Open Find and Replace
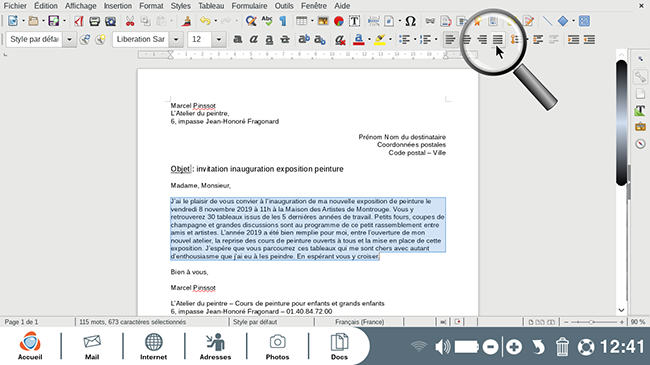This screenshot has height=365, width=650. 250,21
